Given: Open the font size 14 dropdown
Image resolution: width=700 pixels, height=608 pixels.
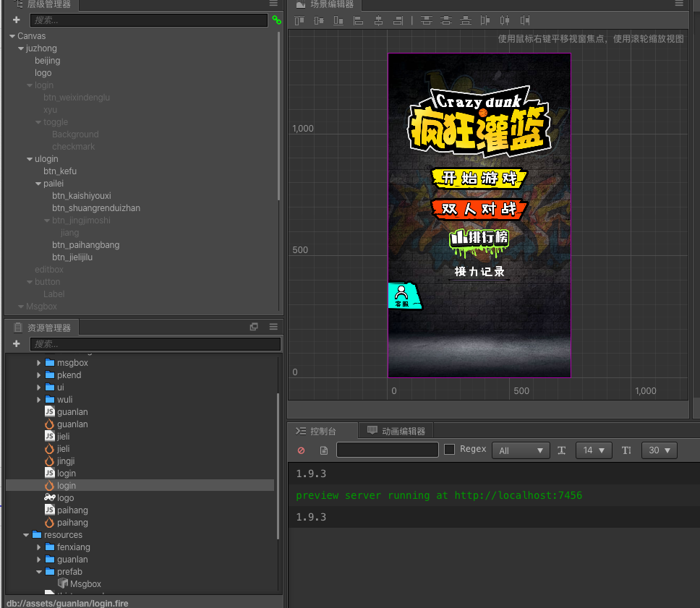Looking at the screenshot, I should (593, 450).
